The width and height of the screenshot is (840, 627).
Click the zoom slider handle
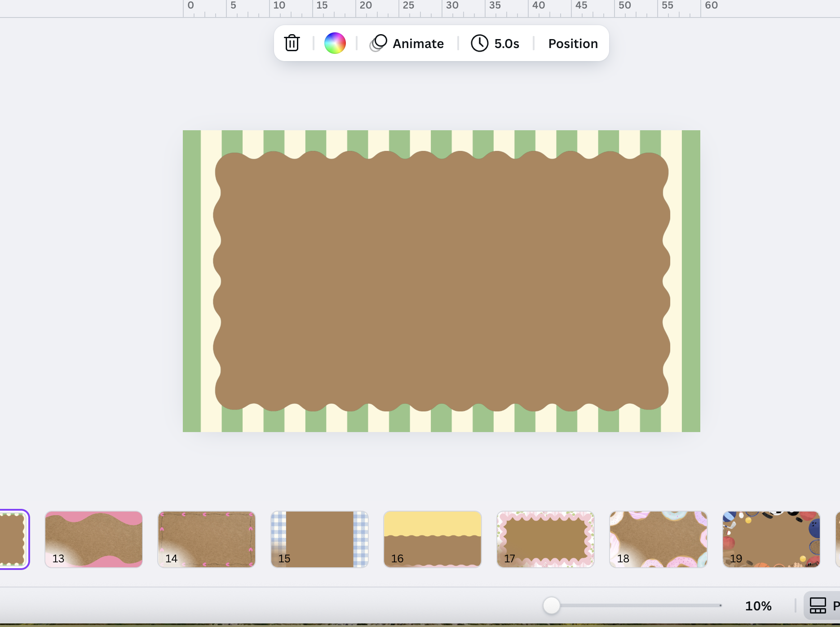(552, 605)
